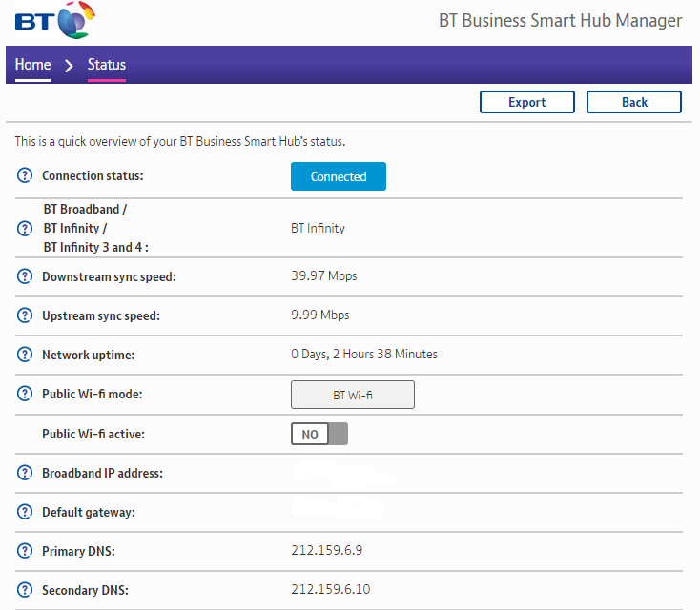Select the Status breadcrumb tab
700x610 pixels.
107,65
